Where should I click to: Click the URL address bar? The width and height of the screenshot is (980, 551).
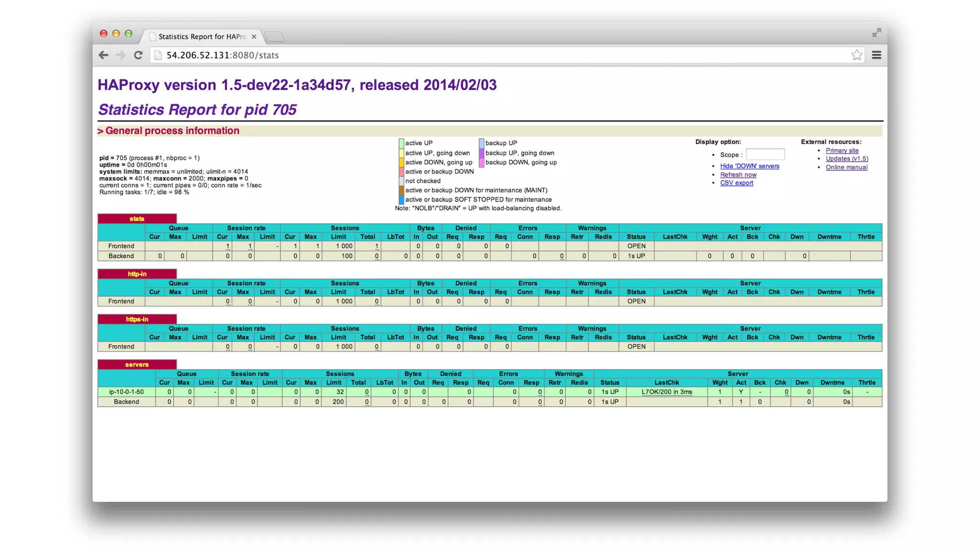431,55
